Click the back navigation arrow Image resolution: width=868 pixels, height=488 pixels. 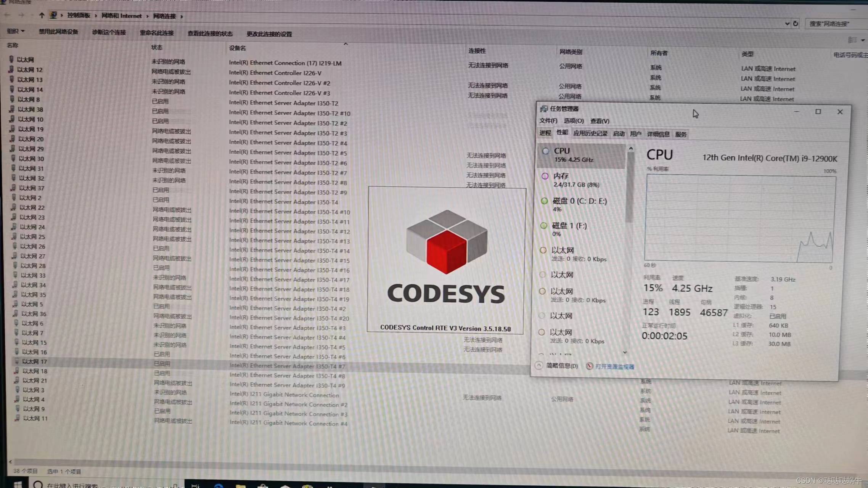7,15
